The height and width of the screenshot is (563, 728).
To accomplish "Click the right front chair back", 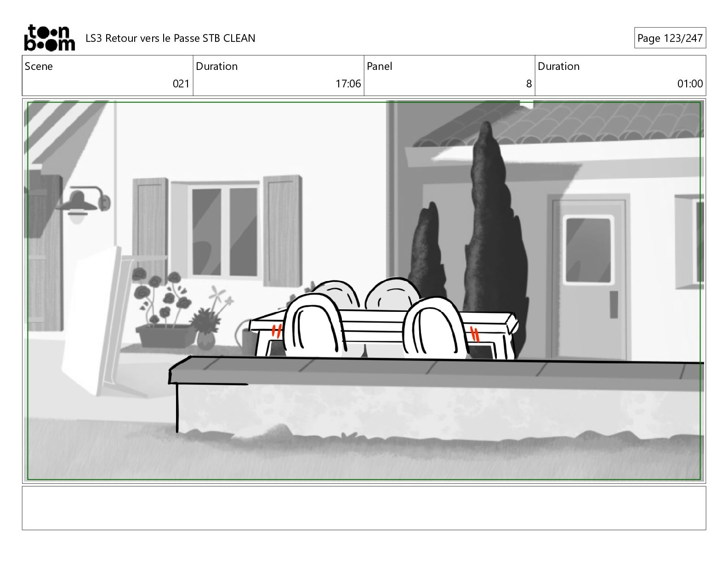I will [437, 327].
